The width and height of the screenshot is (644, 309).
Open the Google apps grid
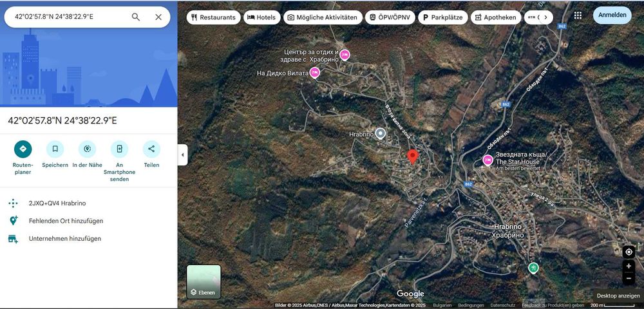click(578, 15)
